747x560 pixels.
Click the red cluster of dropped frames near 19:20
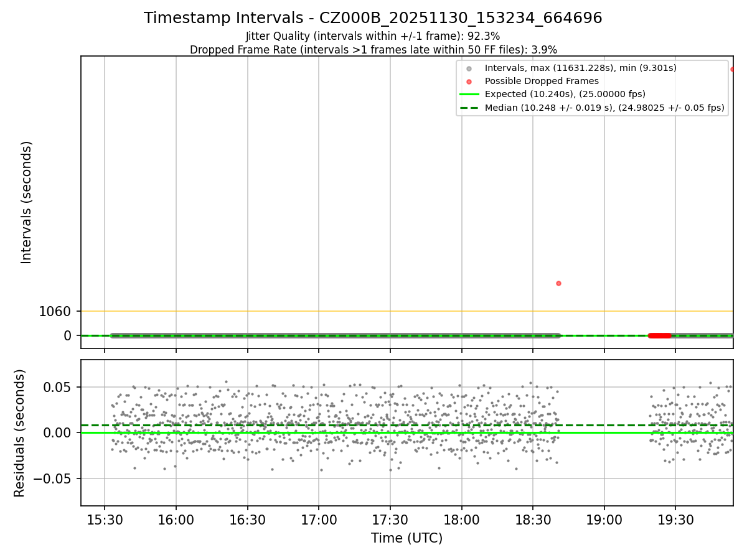click(659, 335)
